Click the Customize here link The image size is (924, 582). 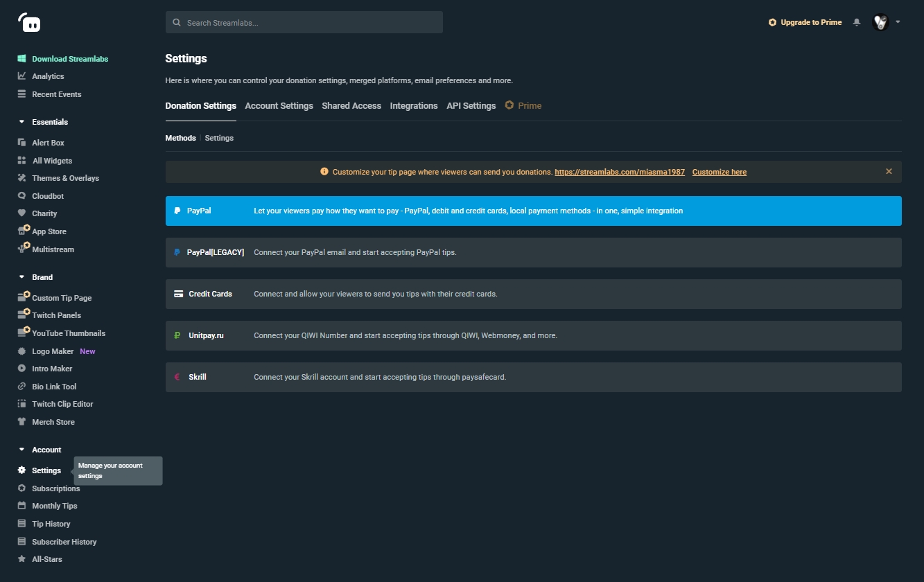click(x=719, y=172)
